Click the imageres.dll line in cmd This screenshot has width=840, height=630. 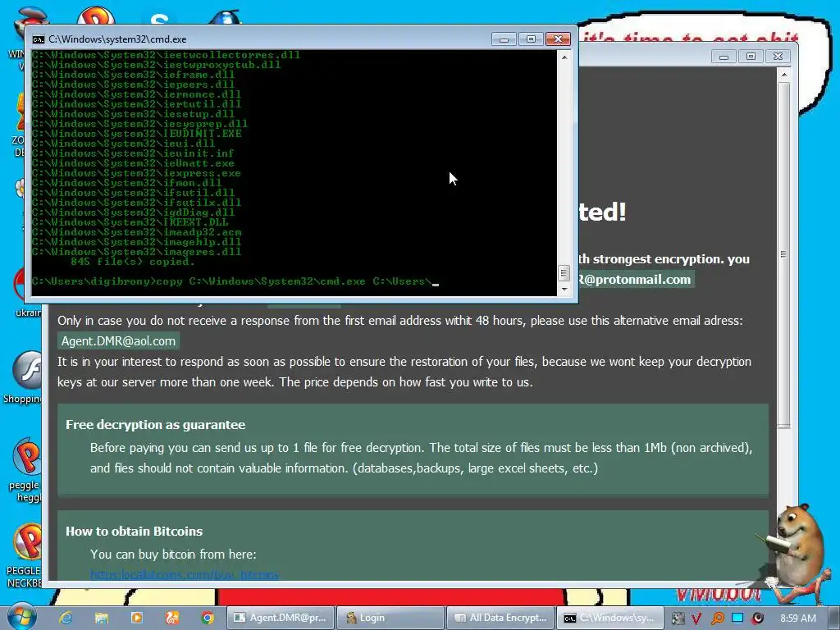tap(136, 252)
